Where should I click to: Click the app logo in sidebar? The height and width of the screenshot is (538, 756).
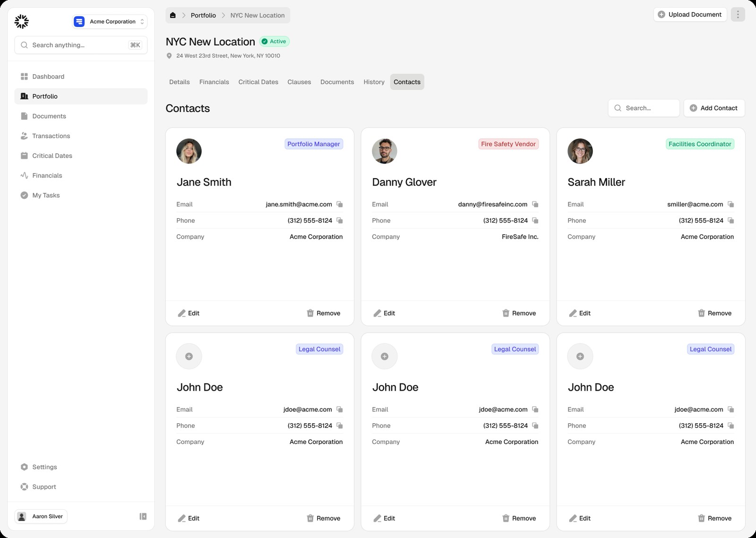tap(22, 22)
